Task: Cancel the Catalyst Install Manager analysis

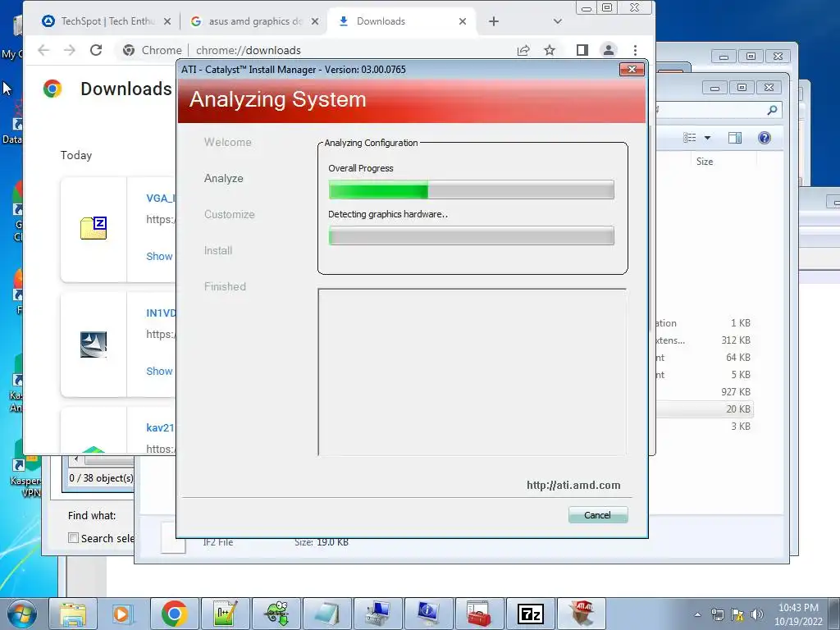Action: (597, 515)
